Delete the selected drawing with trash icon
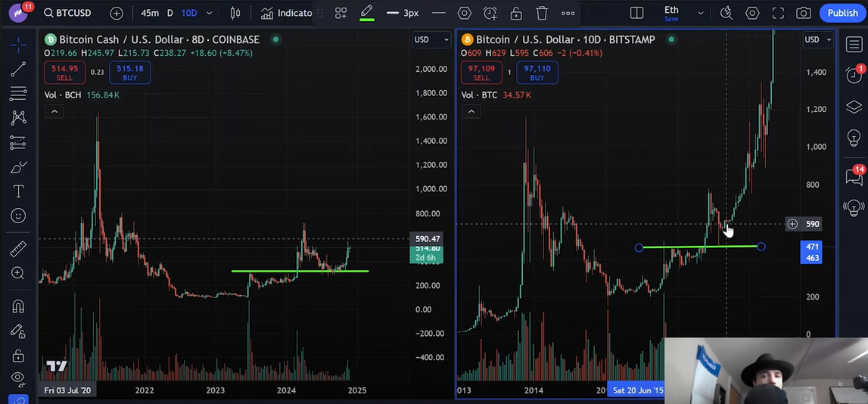 pos(541,14)
